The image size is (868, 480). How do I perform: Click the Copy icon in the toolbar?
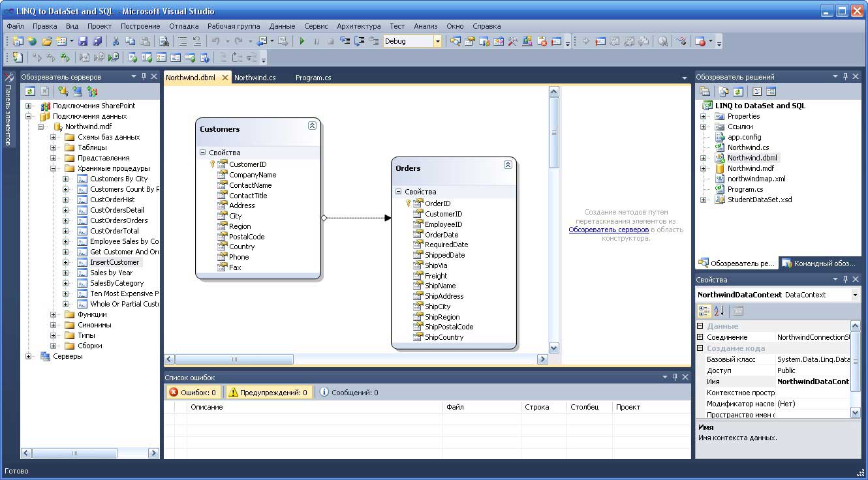[x=131, y=41]
